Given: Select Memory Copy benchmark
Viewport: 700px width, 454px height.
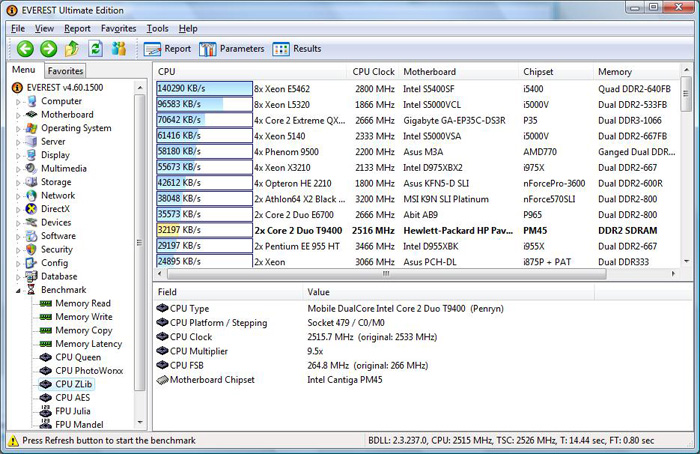Looking at the screenshot, I should [x=83, y=330].
